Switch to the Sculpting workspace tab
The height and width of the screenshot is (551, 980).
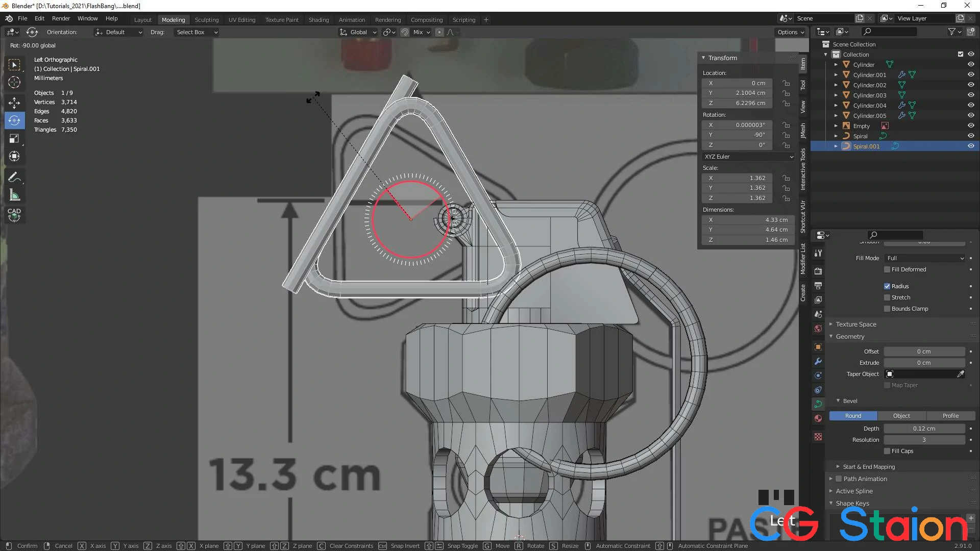tap(207, 19)
